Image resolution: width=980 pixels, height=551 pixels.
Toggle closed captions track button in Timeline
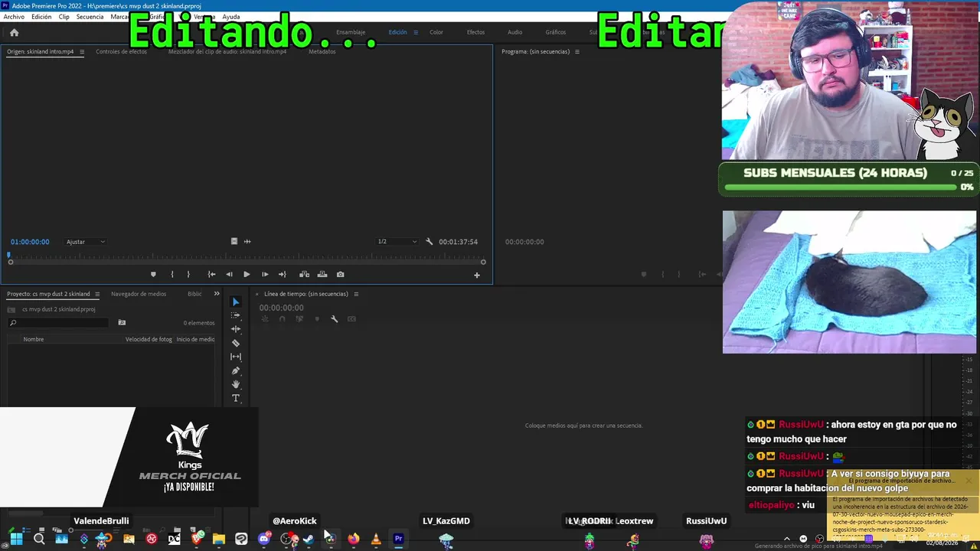[x=351, y=319]
